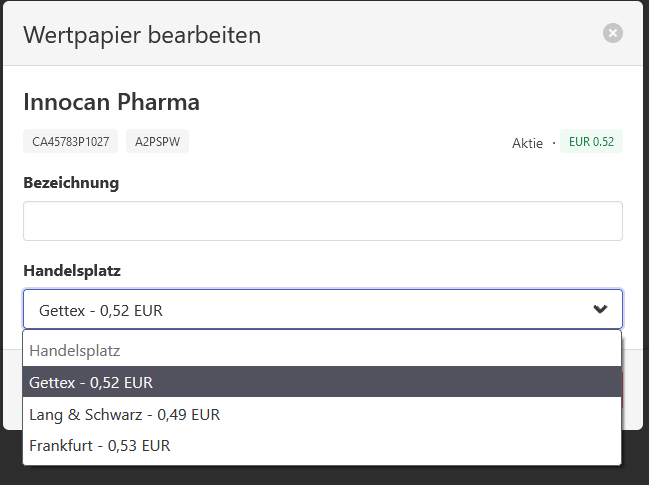
Task: Click the chevron arrow in the Handelsplatz selector
Action: pyautogui.click(x=600, y=309)
